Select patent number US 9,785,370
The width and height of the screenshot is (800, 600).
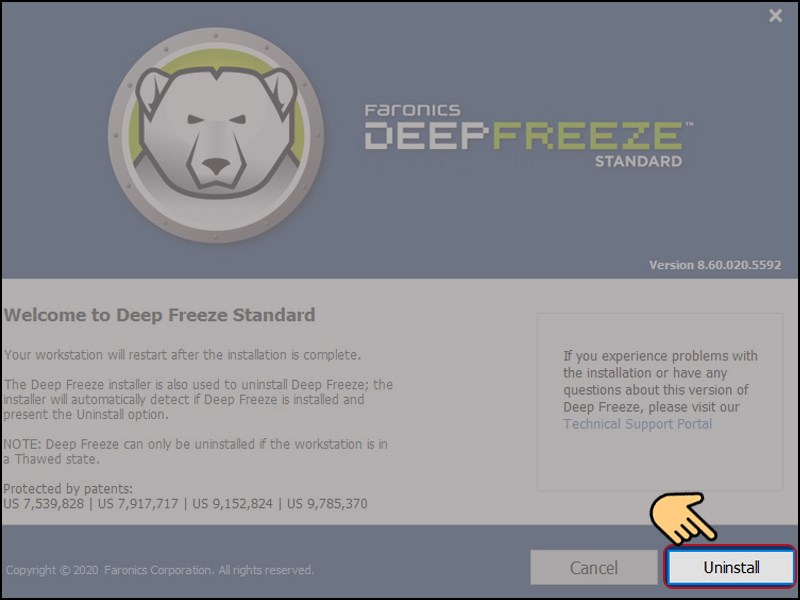coord(327,504)
